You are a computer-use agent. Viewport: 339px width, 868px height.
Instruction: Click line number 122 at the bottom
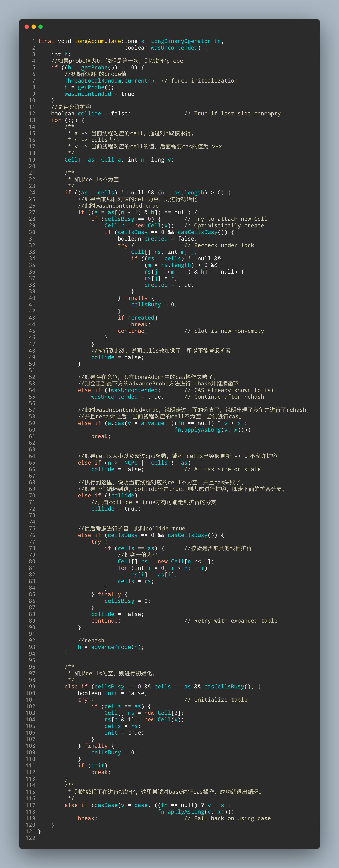(x=30, y=838)
